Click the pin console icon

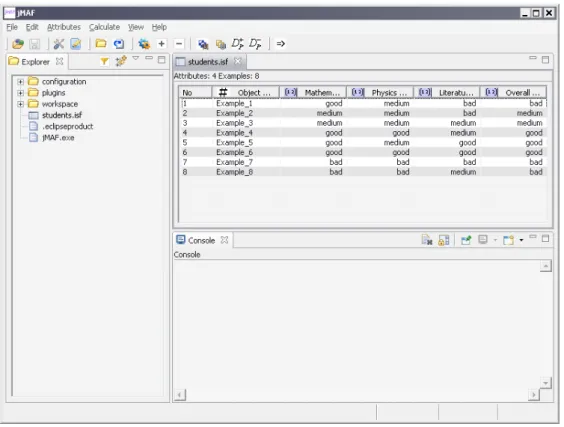click(x=466, y=240)
